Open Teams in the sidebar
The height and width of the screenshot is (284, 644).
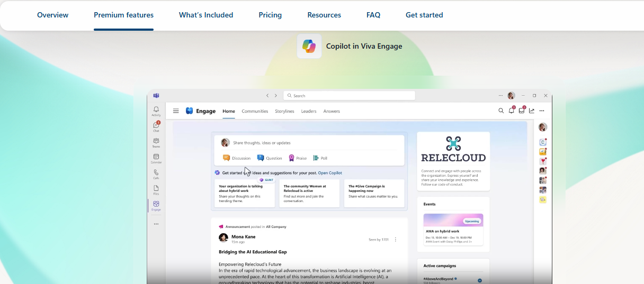[x=156, y=142]
